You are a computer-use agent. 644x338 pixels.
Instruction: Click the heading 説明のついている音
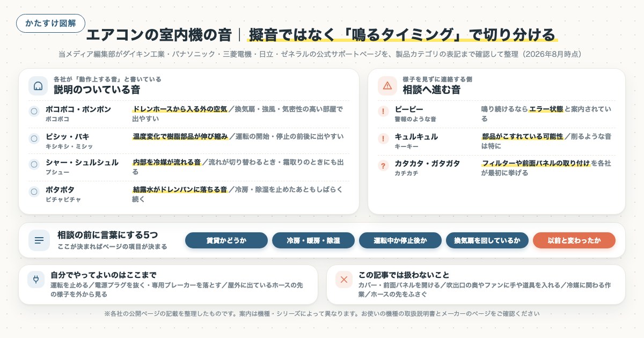click(x=97, y=90)
